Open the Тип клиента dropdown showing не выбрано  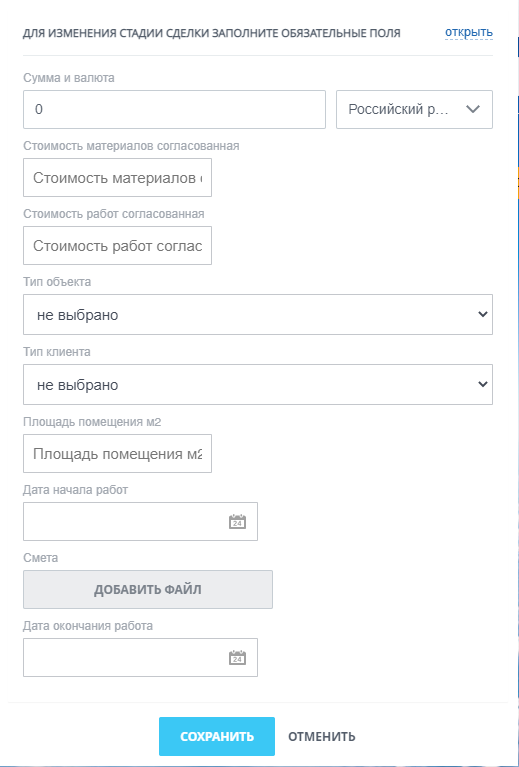click(258, 384)
